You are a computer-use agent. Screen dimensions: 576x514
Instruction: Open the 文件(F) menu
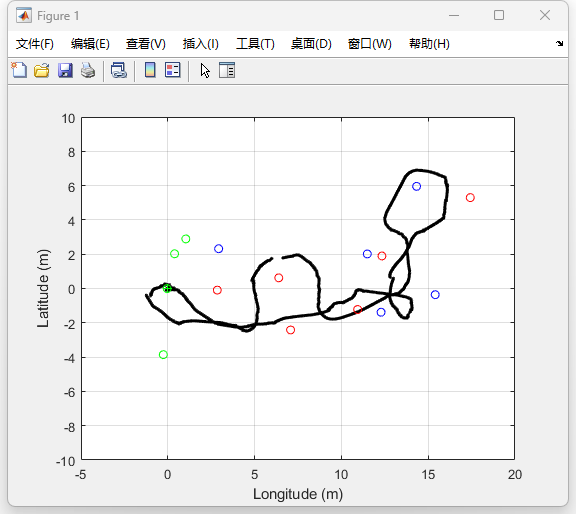[x=35, y=44]
